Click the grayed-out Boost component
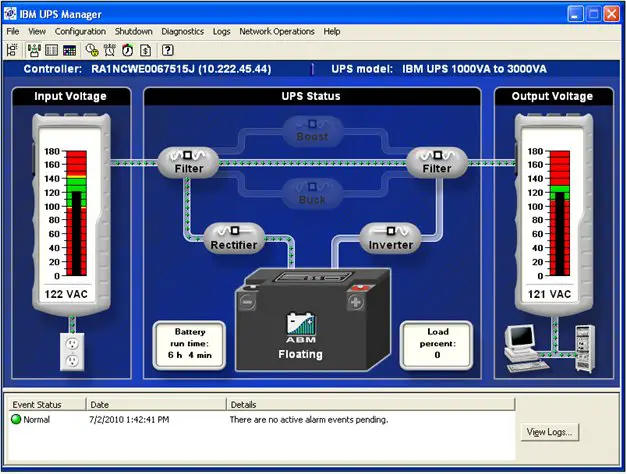 coord(311,128)
